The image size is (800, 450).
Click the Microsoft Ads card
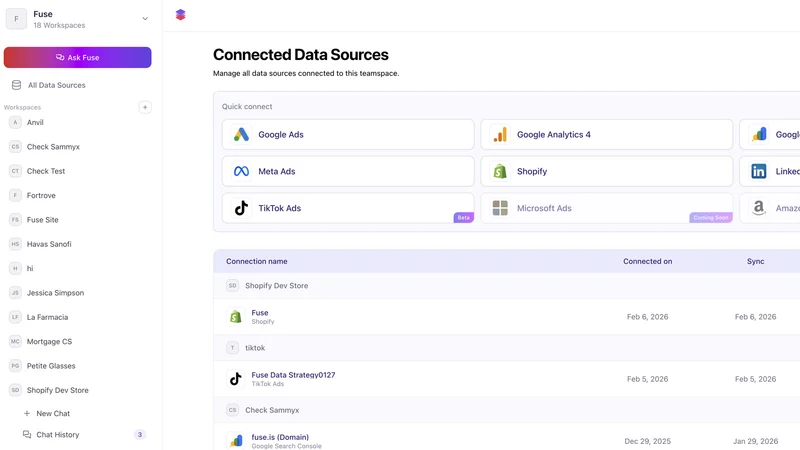(607, 208)
